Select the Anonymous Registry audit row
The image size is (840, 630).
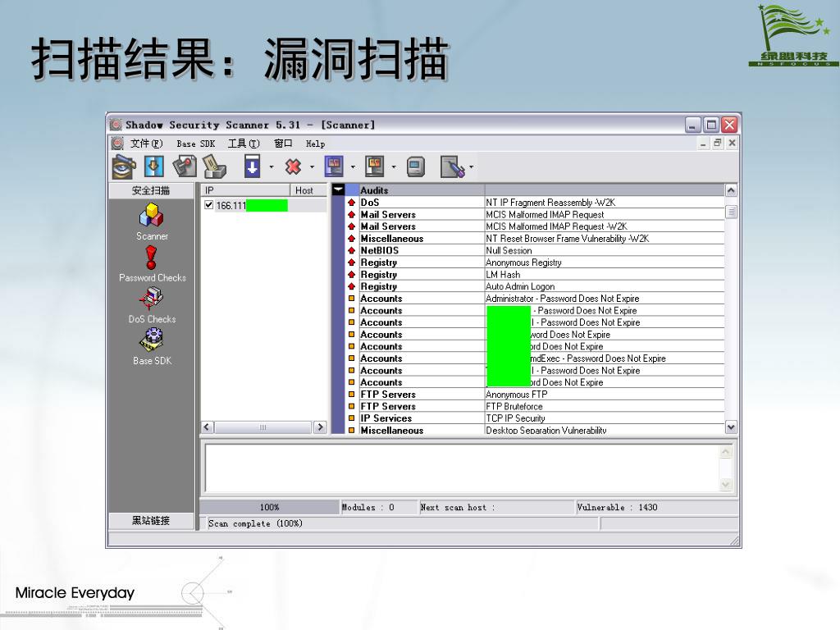[x=536, y=262]
